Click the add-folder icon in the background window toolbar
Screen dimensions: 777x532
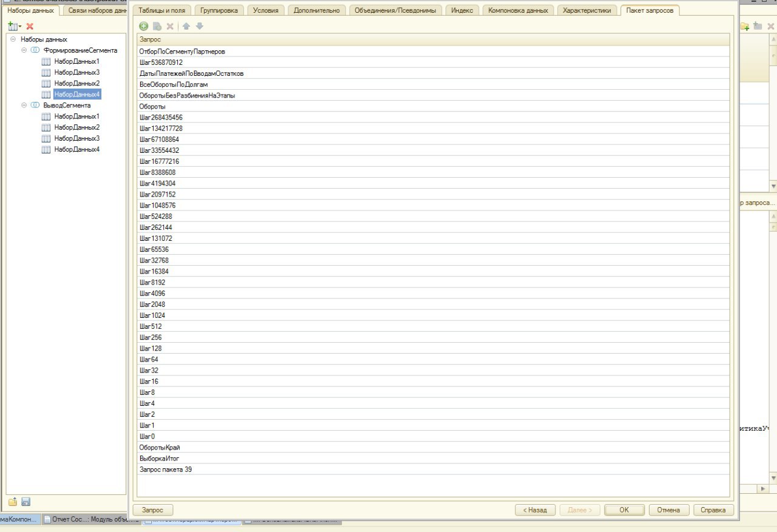pos(745,26)
